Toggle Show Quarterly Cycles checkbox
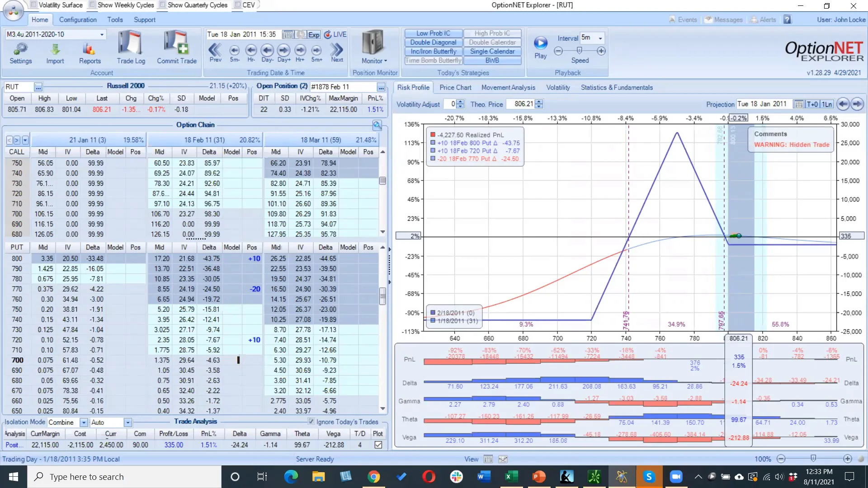 pos(162,5)
